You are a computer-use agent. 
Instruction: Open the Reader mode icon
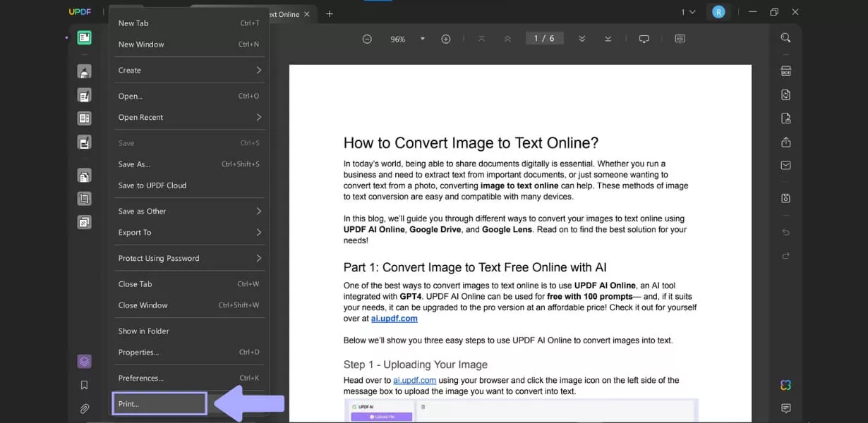pyautogui.click(x=85, y=37)
